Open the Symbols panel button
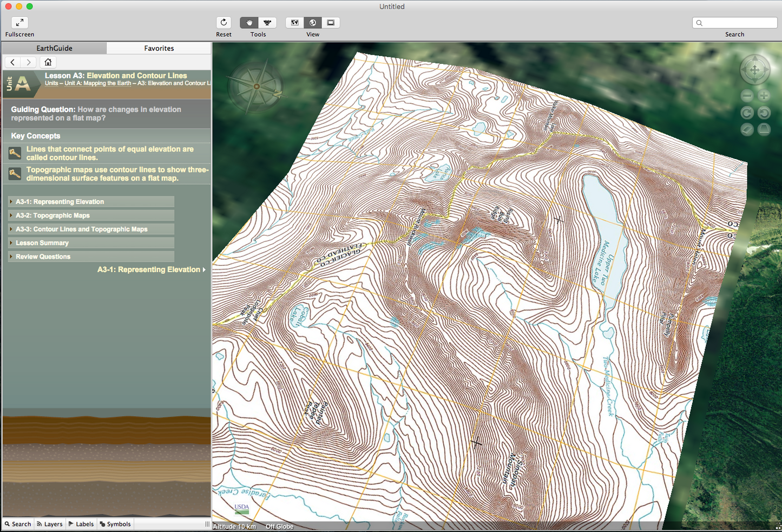The image size is (782, 532). coord(115,524)
